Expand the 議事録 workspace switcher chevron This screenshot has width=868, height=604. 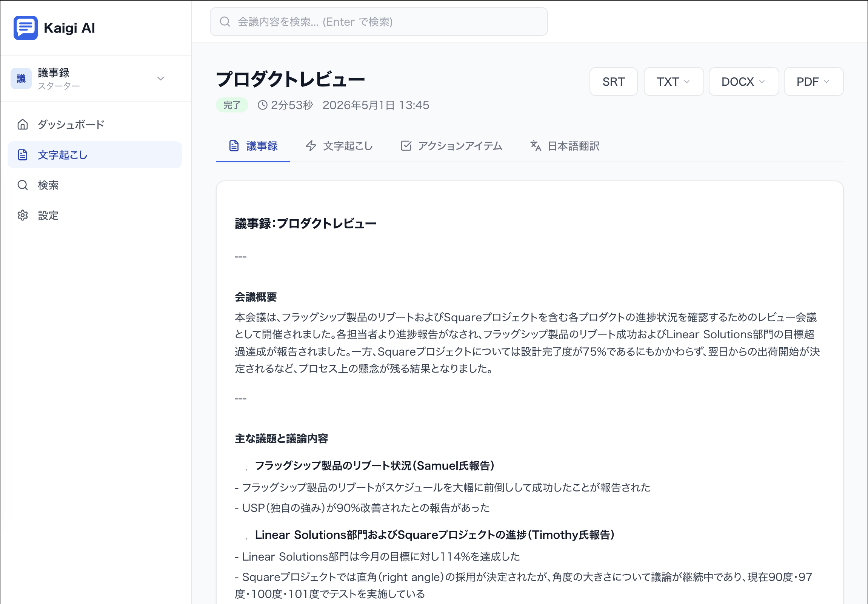pos(161,78)
